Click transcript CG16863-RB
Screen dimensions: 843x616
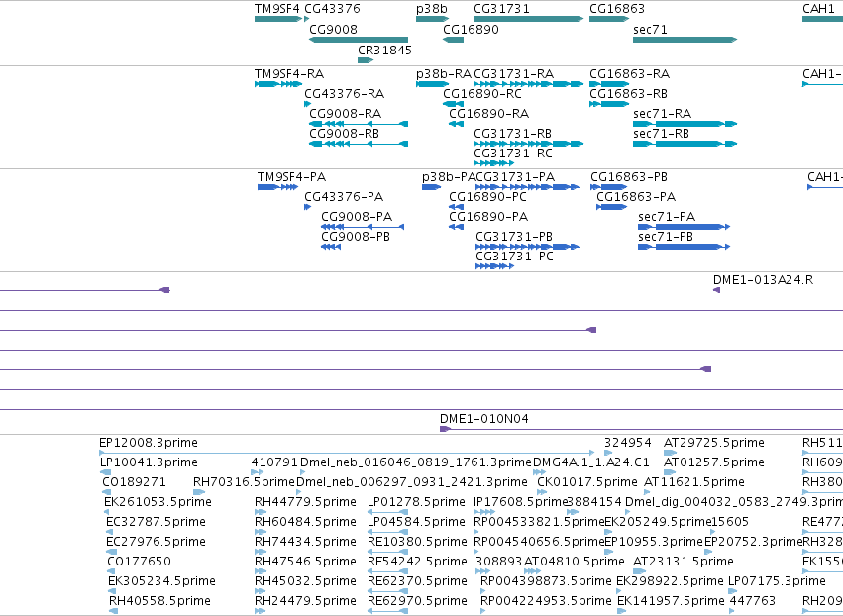pos(609,104)
